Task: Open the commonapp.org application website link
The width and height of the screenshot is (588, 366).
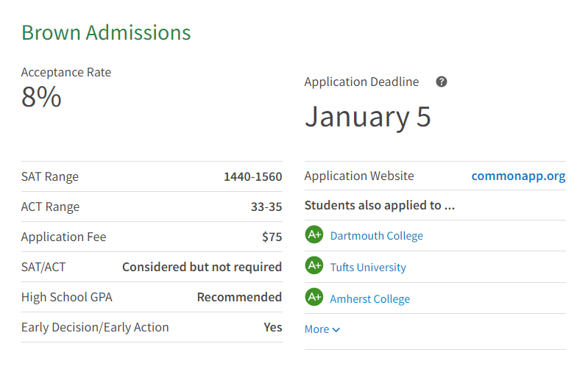Action: click(x=518, y=176)
